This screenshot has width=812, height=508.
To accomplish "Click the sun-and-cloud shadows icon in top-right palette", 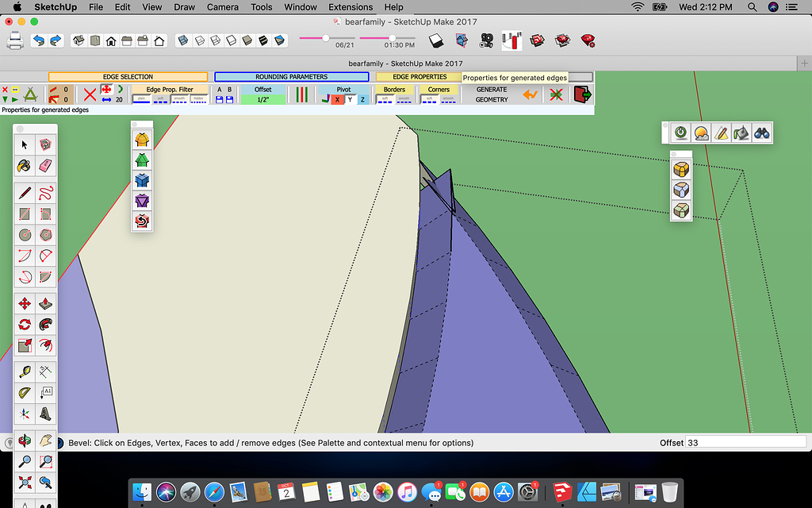I will 701,133.
